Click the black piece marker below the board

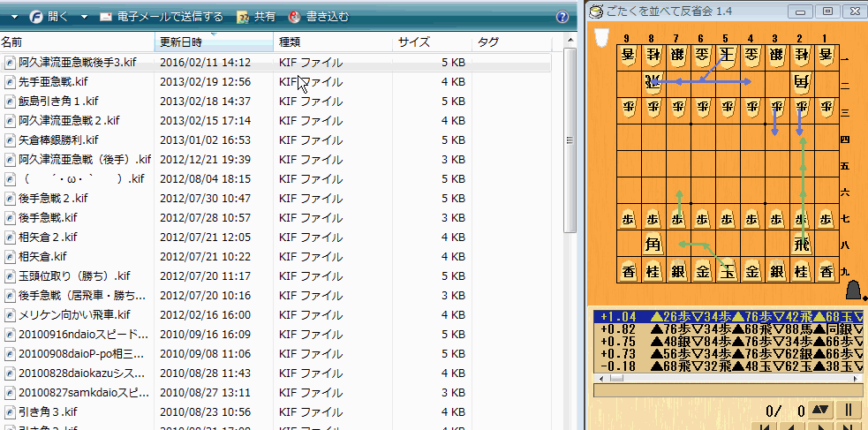click(x=853, y=290)
